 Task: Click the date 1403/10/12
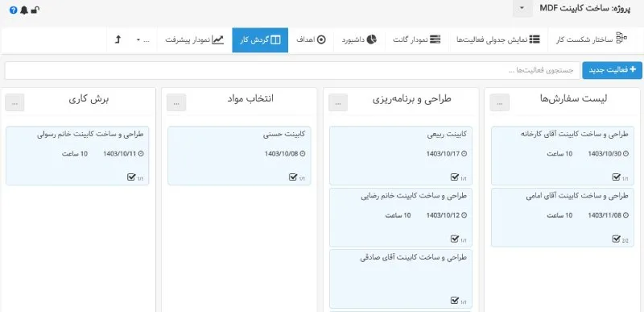pyautogui.click(x=444, y=215)
